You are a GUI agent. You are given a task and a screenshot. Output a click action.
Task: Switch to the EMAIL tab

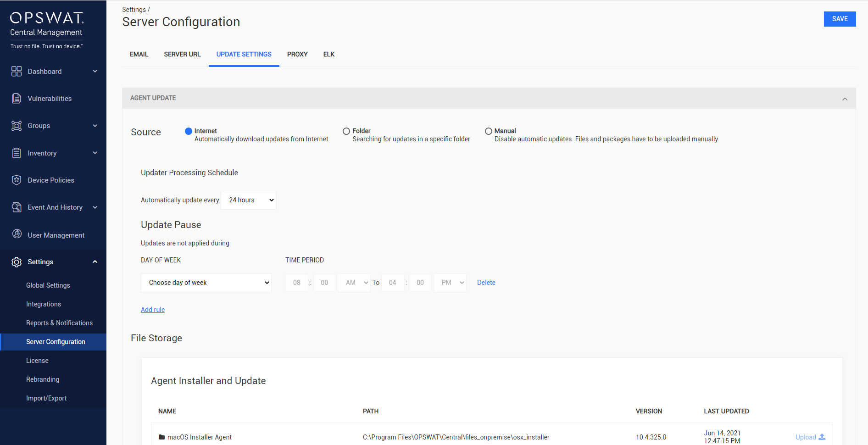pos(139,54)
